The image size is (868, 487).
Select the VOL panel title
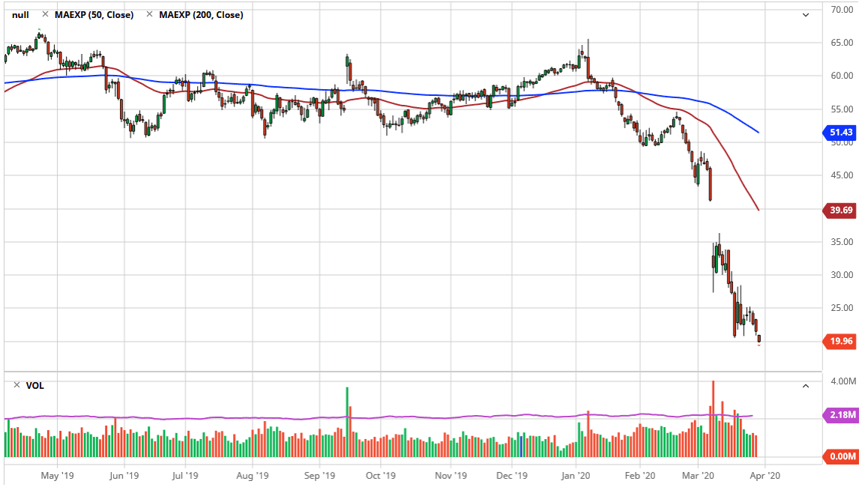(x=34, y=385)
